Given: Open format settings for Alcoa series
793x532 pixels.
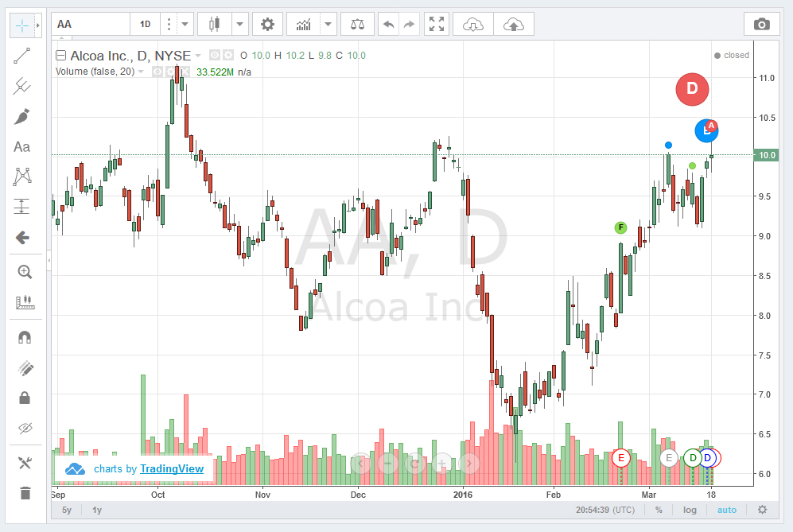Looking at the screenshot, I should (x=228, y=55).
